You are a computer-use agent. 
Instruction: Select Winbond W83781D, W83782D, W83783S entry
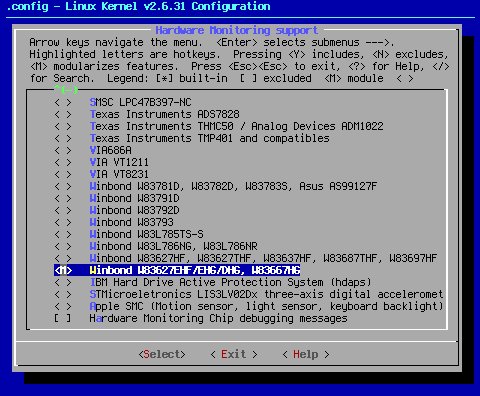233,186
